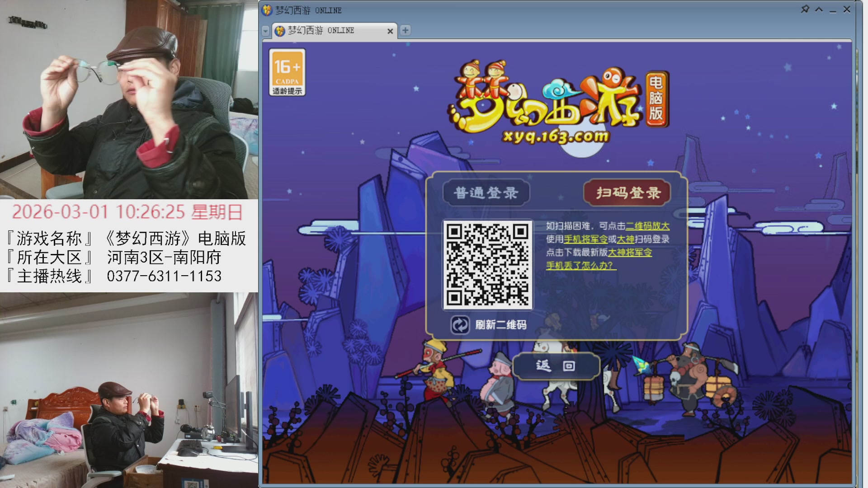This screenshot has width=868, height=488.
Task: Open the 手机将军令 link
Action: [x=585, y=239]
